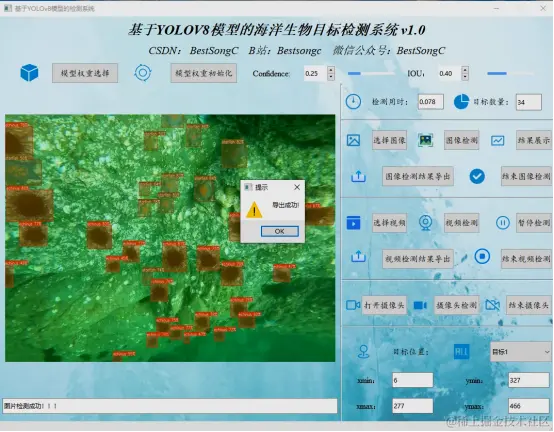Click the ymin field showing 327
554x432 pixels.
529,380
